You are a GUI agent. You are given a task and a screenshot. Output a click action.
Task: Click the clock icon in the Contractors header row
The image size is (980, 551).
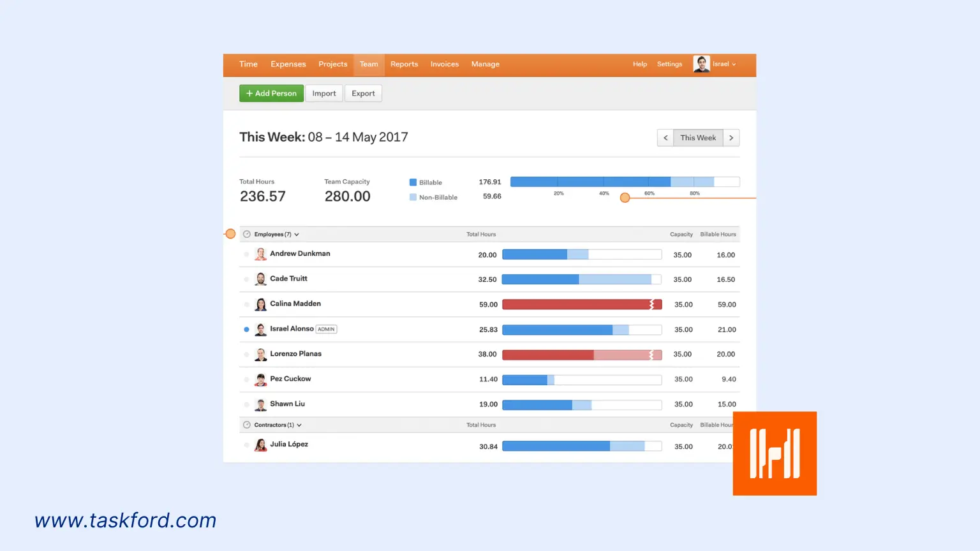pyautogui.click(x=246, y=425)
